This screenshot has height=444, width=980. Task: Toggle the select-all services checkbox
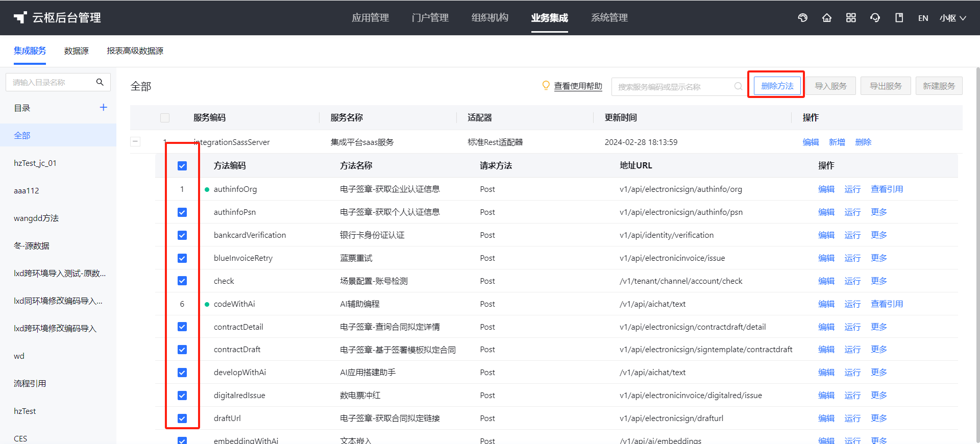coord(165,118)
